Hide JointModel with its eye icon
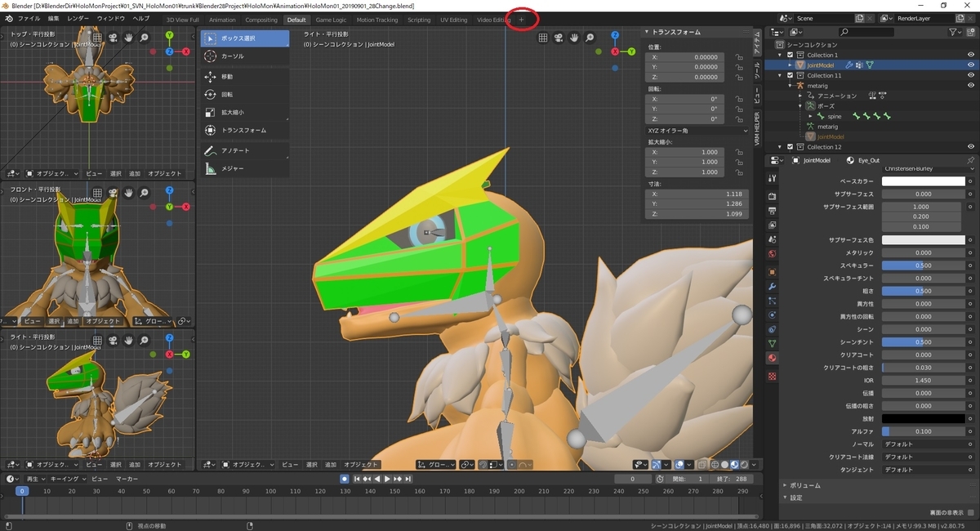 pyautogui.click(x=971, y=65)
